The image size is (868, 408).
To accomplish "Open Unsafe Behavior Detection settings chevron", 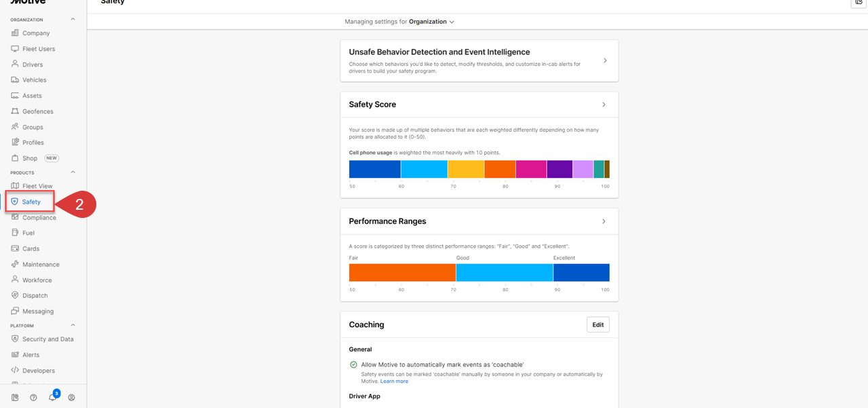I will pos(605,60).
